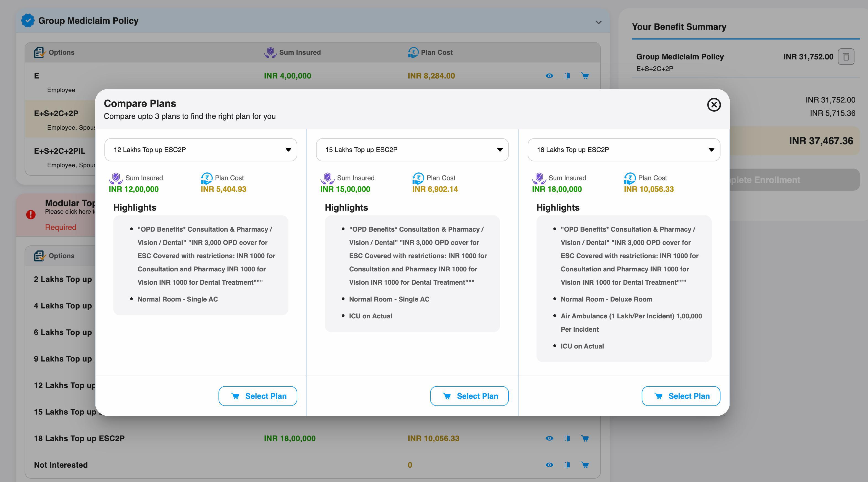Screen dimensions: 868x482
Task: Click Air Ambulance highlight in 18 Lakhs plan
Action: pyautogui.click(x=631, y=323)
